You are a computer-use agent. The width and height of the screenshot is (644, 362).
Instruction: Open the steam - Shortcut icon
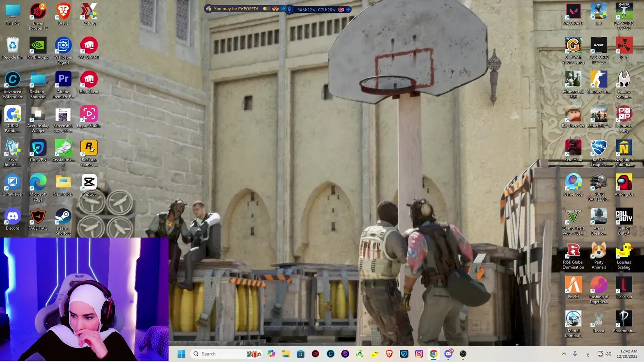coord(63,222)
